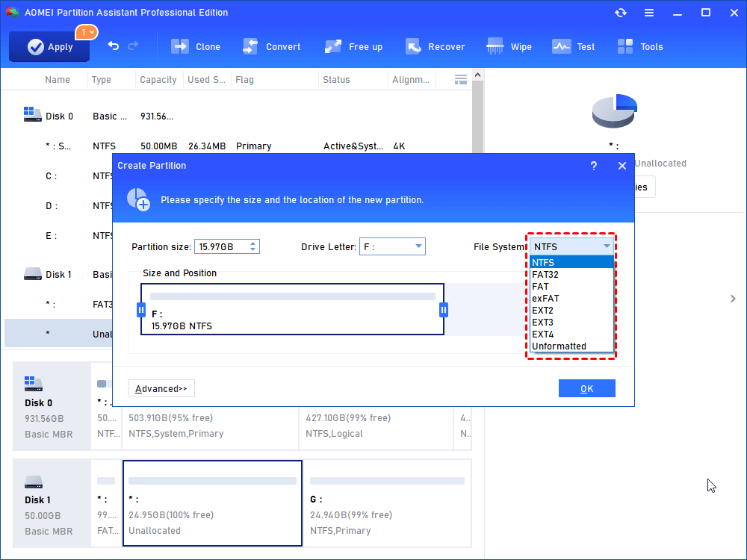Choose FAT from File System list

pos(571,286)
